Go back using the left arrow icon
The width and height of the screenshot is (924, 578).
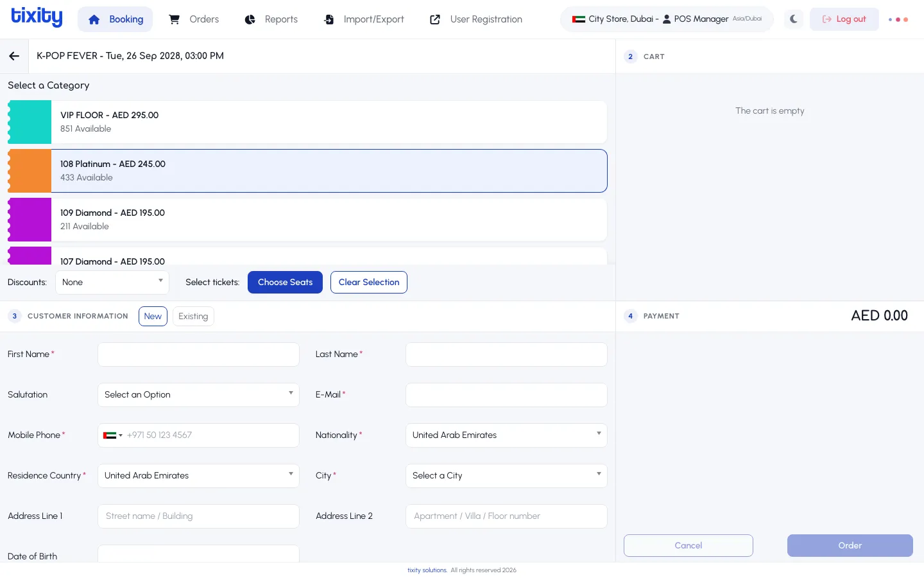coord(14,56)
